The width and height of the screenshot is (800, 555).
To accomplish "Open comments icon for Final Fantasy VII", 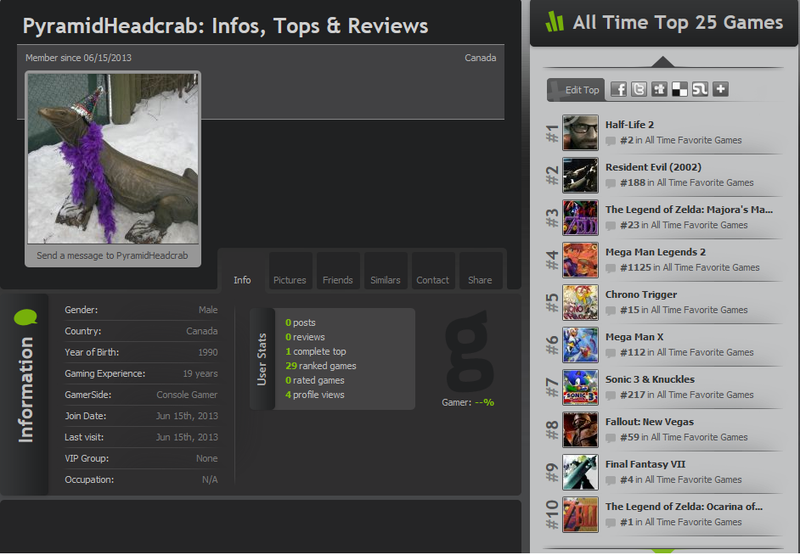I will (610, 481).
